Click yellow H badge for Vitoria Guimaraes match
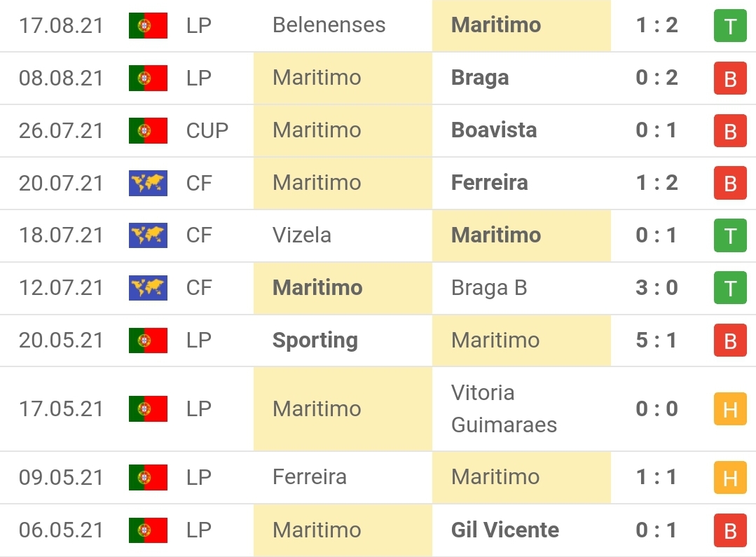Image resolution: width=756 pixels, height=557 pixels. (x=730, y=409)
